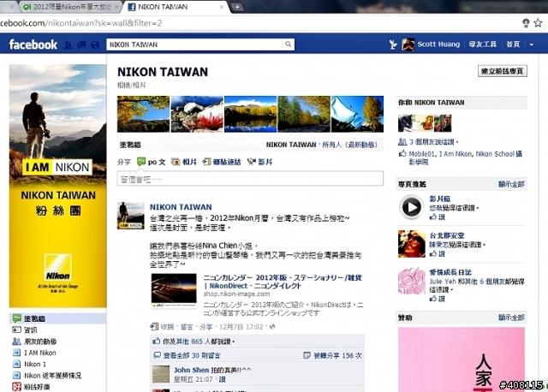Viewport: 548px width, 392px height.
Task: Click 3 個朋友說這讚 link
Action: click(x=432, y=142)
